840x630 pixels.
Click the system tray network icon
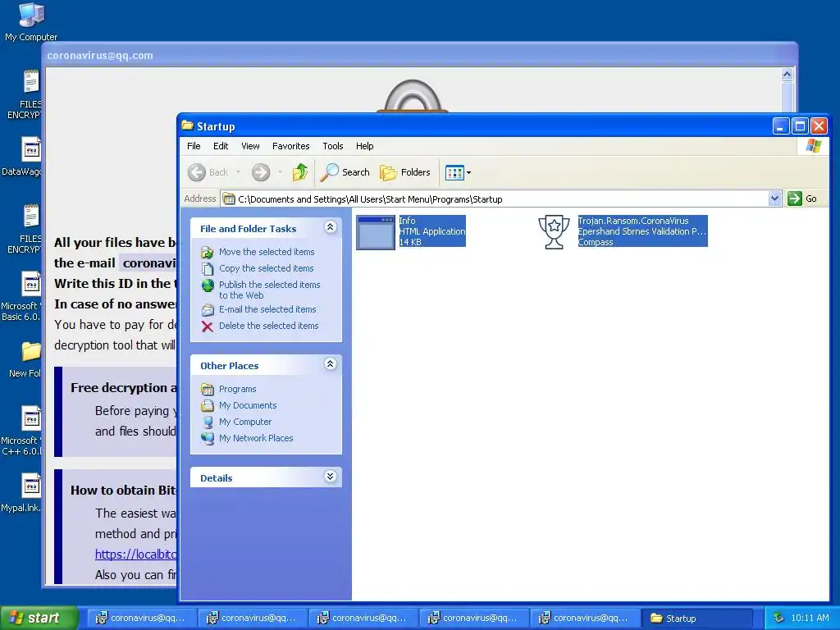[x=778, y=618]
